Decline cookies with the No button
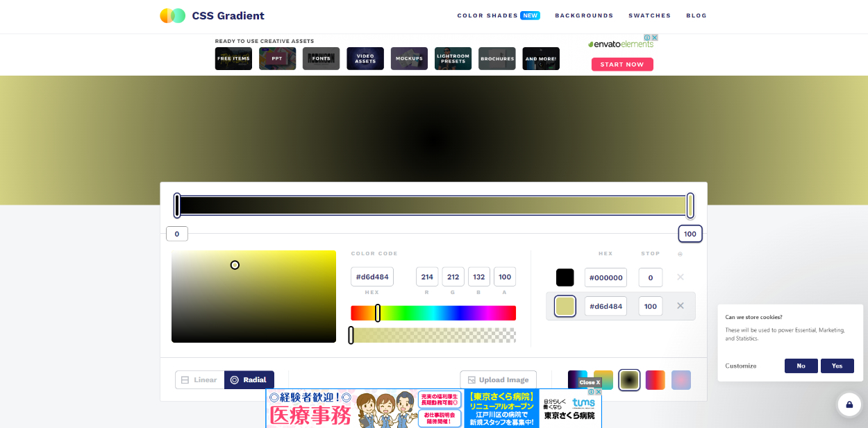 [801, 366]
